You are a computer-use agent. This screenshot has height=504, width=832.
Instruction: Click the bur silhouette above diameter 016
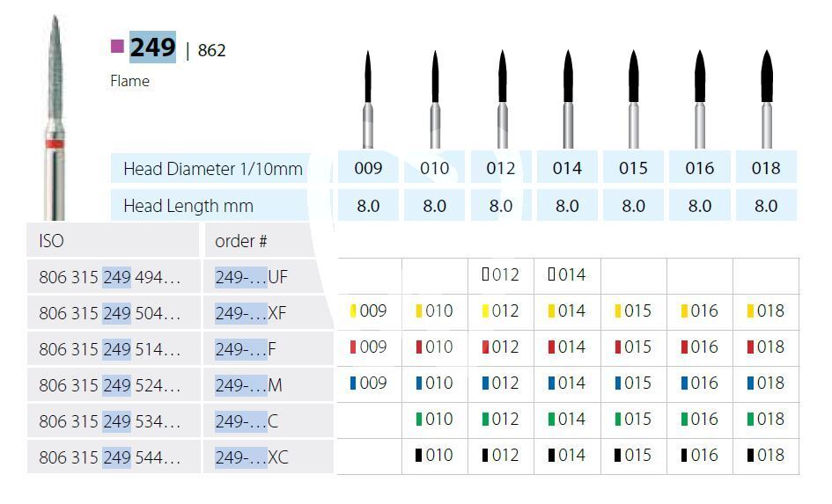pyautogui.click(x=700, y=97)
